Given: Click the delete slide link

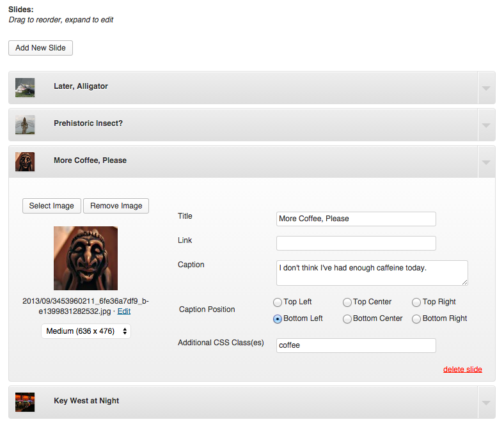Looking at the screenshot, I should pyautogui.click(x=462, y=370).
